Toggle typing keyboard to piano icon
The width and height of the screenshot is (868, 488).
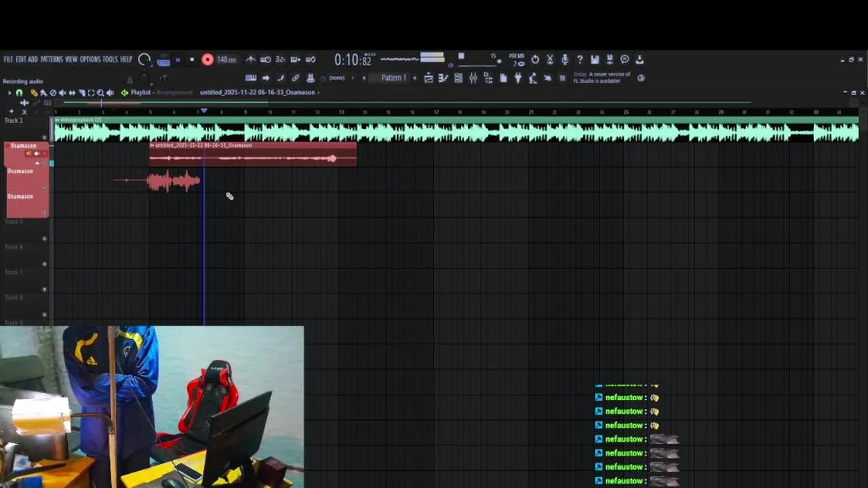pyautogui.click(x=251, y=78)
